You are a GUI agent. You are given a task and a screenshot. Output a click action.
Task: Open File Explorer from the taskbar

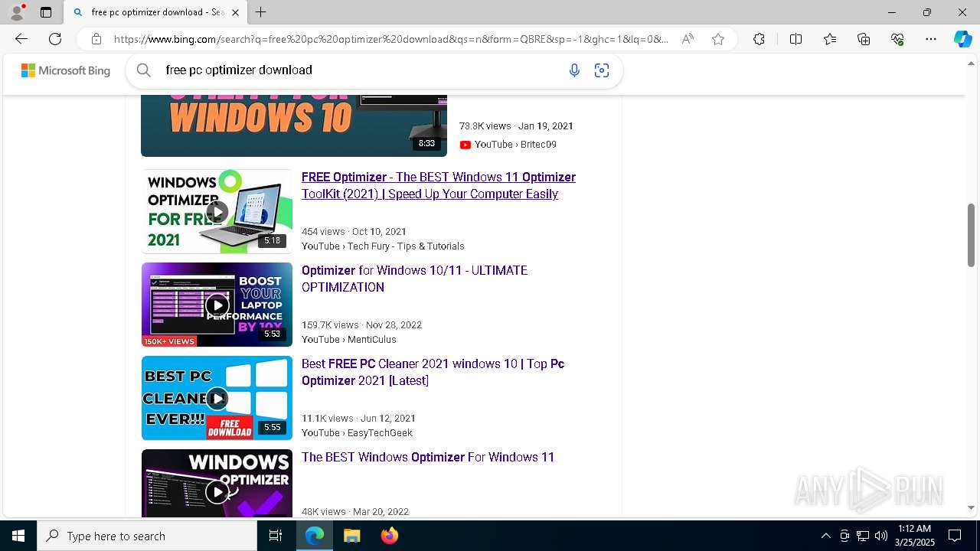352,536
